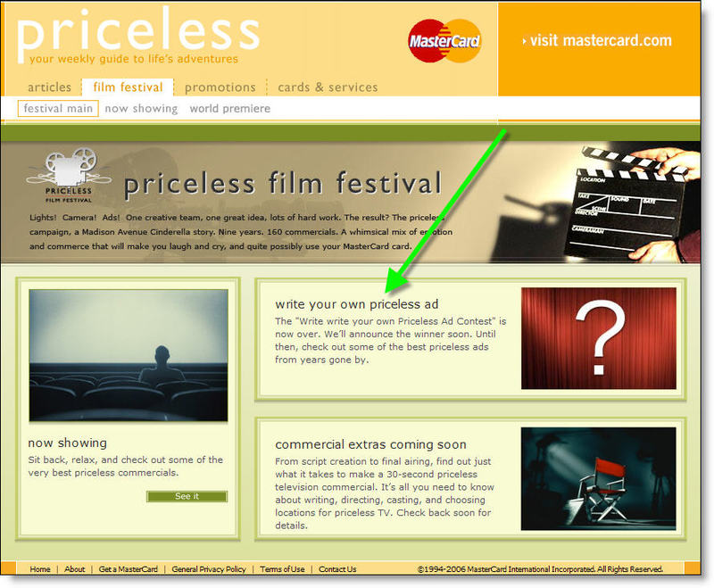Open the articles tab
714x588 pixels.
pos(50,87)
